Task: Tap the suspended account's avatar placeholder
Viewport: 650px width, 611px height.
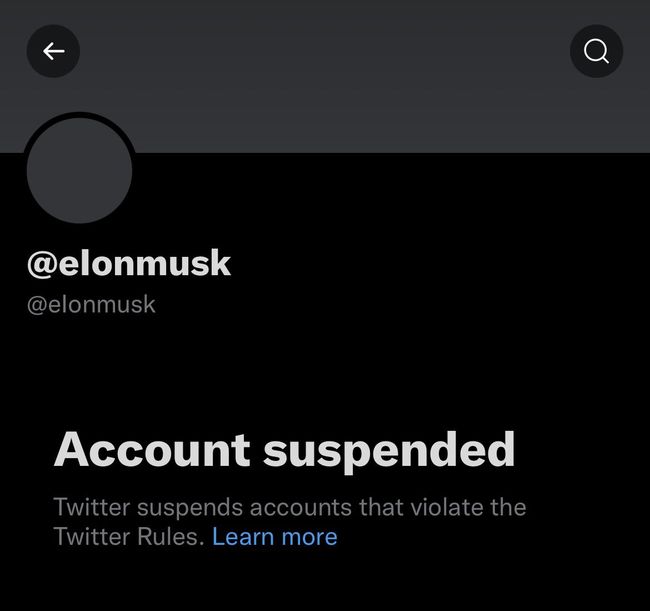Action: (79, 170)
